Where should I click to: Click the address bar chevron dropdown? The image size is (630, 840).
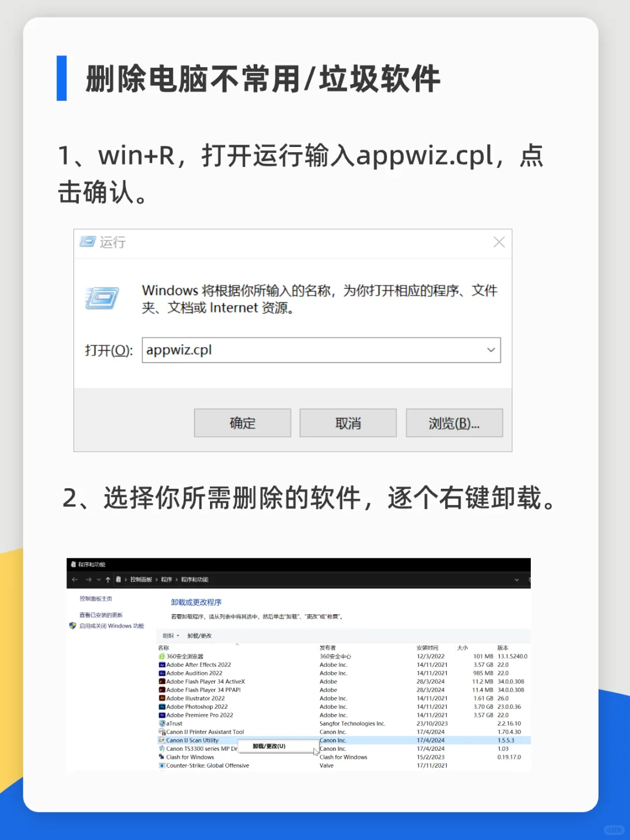tap(517, 579)
